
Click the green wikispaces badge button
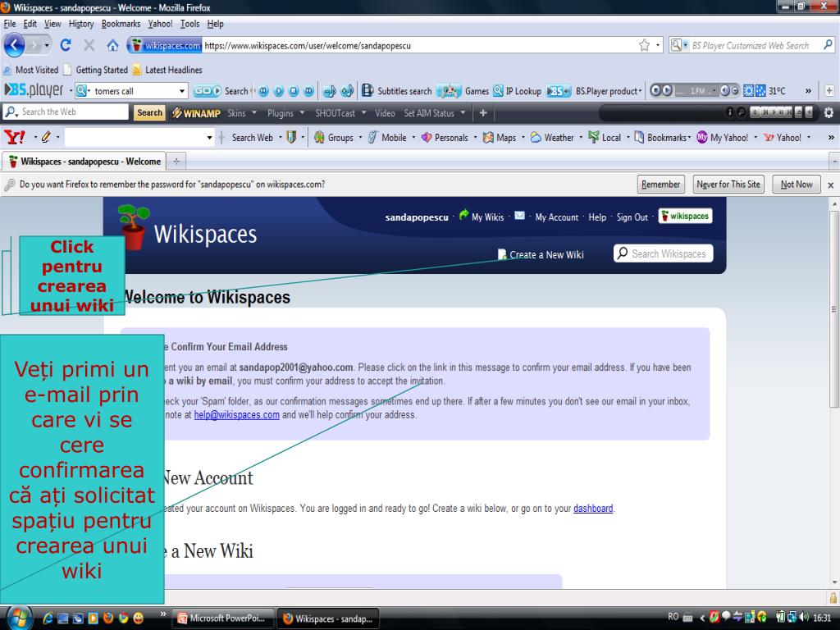pos(685,216)
